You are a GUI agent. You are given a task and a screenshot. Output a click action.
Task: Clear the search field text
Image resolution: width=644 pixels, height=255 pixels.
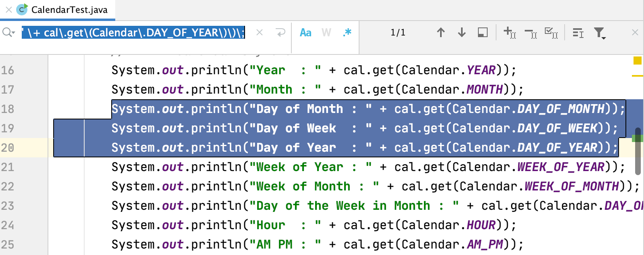(x=260, y=33)
